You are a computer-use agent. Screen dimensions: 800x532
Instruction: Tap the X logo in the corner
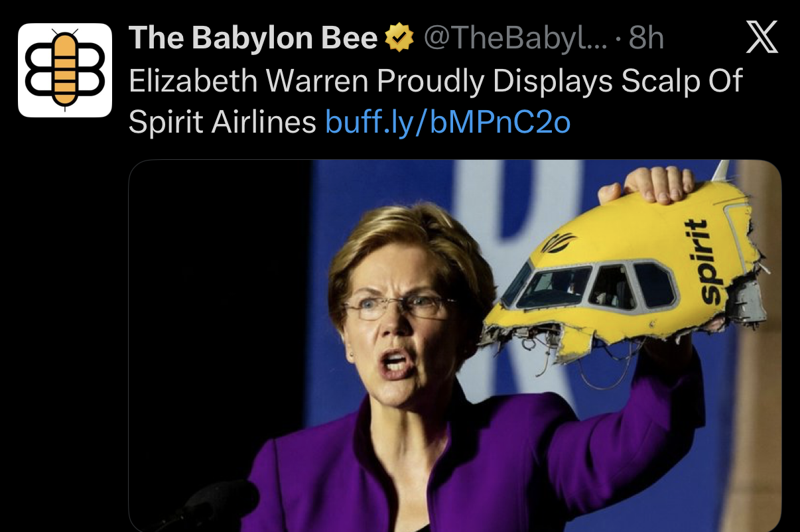point(762,39)
